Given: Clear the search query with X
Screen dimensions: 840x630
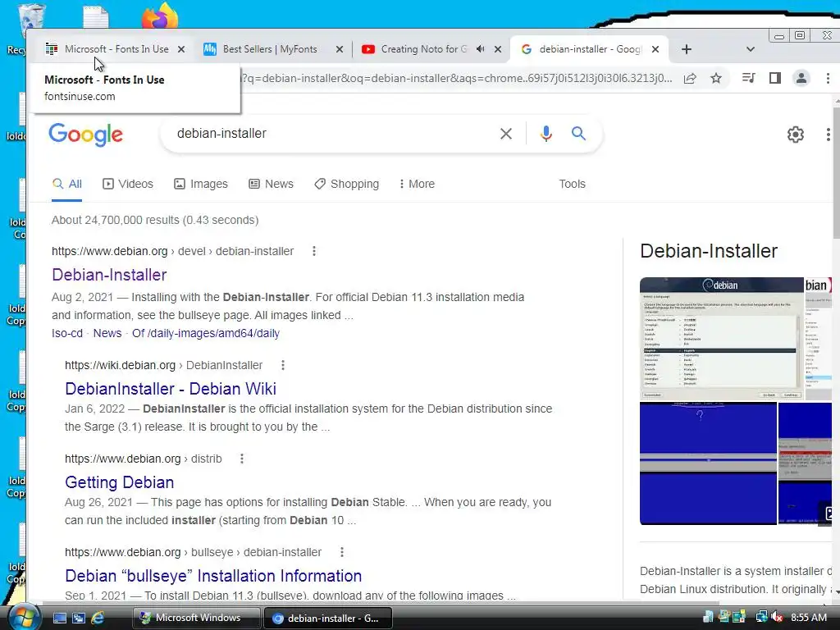Looking at the screenshot, I should [x=505, y=134].
